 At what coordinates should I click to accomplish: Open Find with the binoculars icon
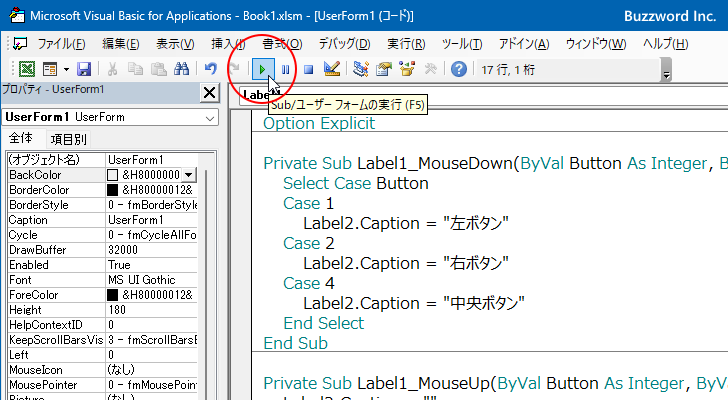coord(182,69)
